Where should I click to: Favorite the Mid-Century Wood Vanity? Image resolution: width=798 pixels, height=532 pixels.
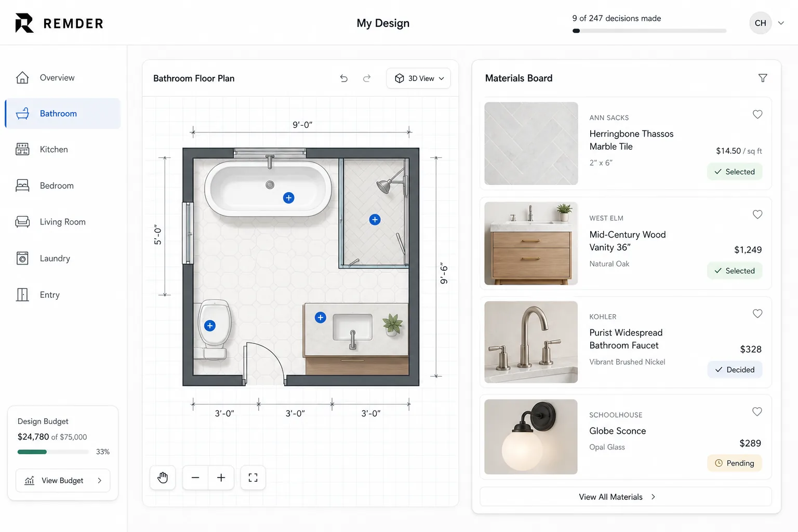(x=757, y=215)
